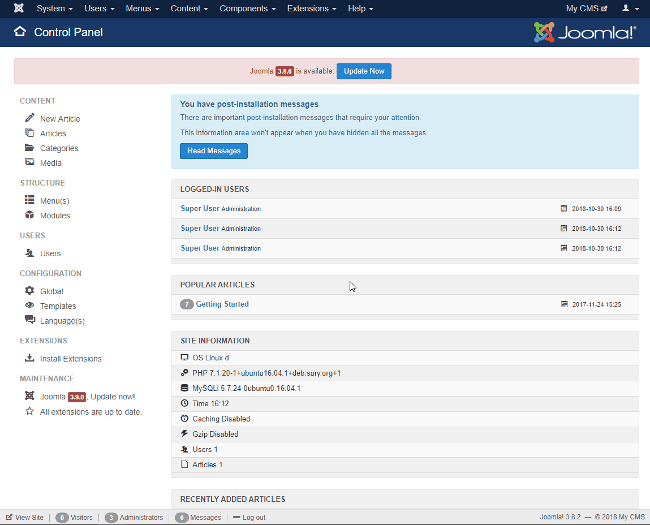Click the Modules cube icon
650x525 pixels.
pos(29,215)
